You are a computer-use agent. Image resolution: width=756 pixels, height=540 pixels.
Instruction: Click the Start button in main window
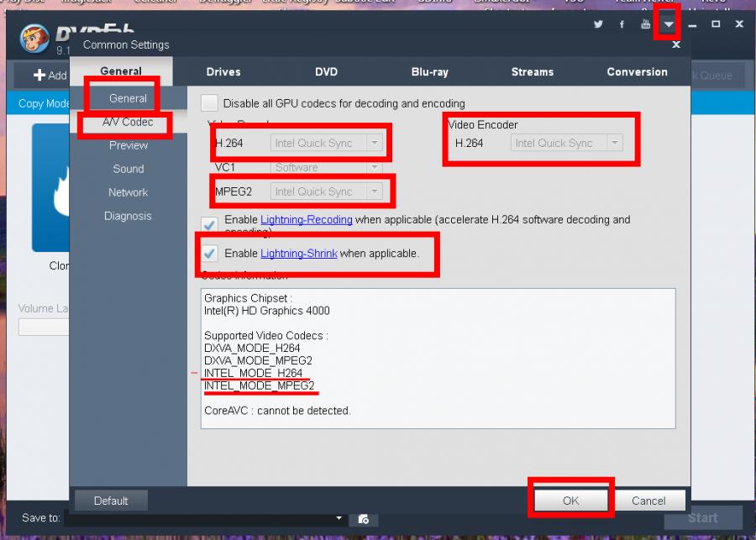[703, 518]
